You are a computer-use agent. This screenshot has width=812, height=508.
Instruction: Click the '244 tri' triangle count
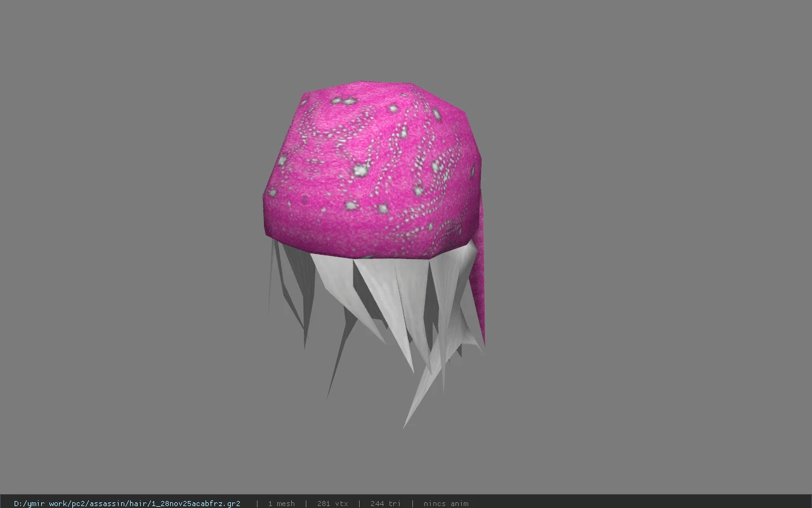(x=386, y=504)
